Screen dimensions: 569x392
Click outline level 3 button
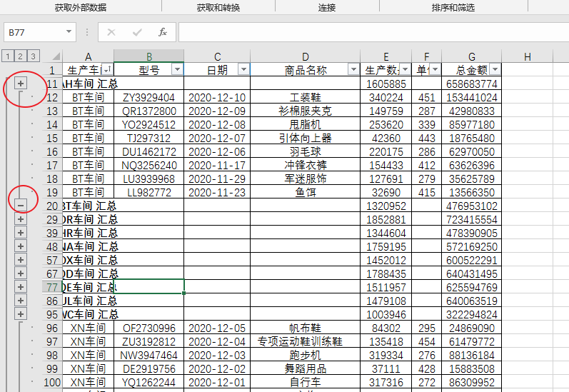tap(33, 56)
